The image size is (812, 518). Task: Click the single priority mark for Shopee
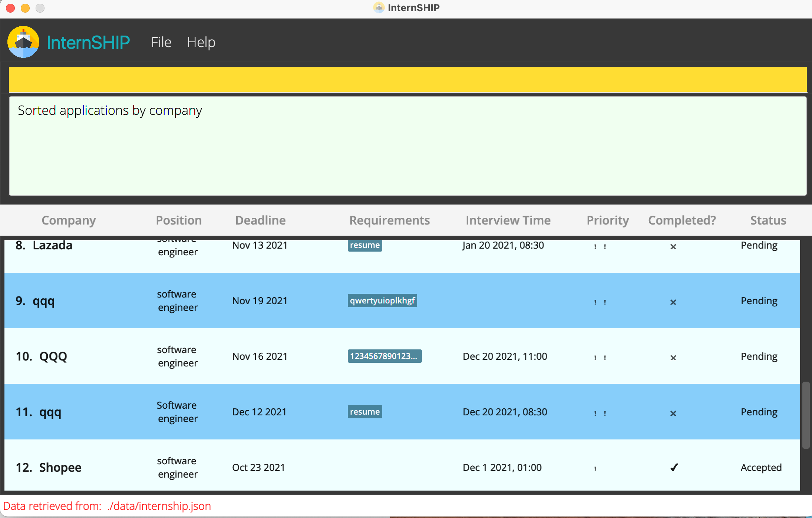point(595,468)
